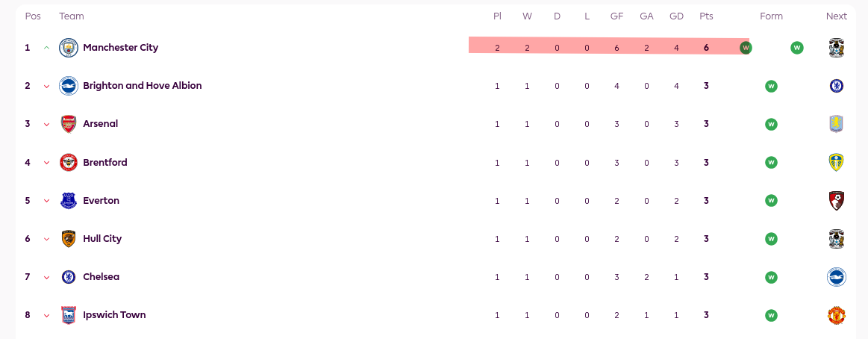Image resolution: width=868 pixels, height=339 pixels.
Task: Click Chelsea's green W form badge
Action: [771, 277]
